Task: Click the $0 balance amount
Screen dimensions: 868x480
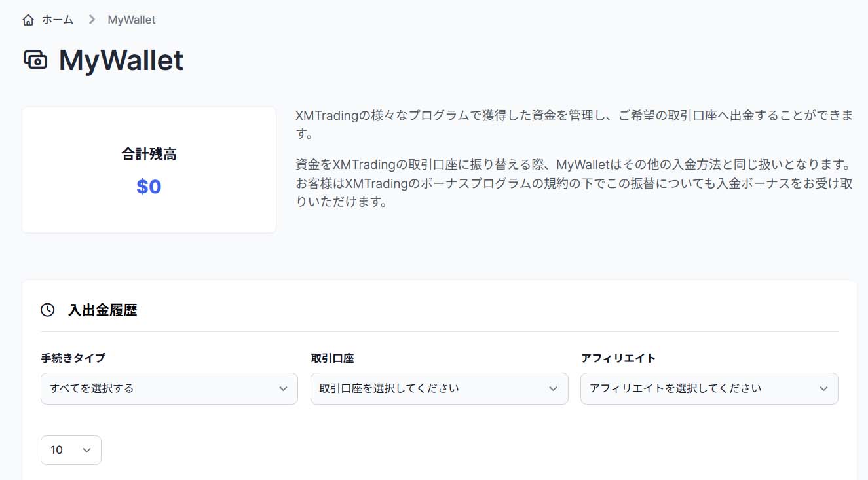Action: pyautogui.click(x=149, y=187)
